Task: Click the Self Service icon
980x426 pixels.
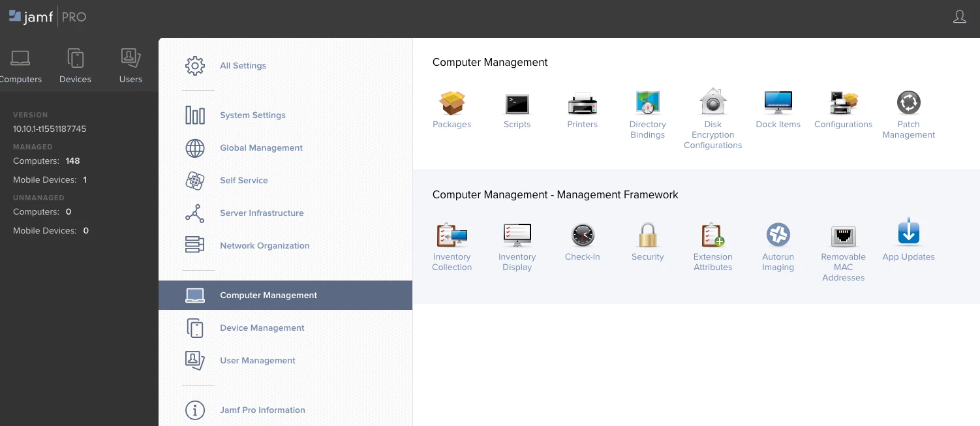Action: tap(195, 181)
